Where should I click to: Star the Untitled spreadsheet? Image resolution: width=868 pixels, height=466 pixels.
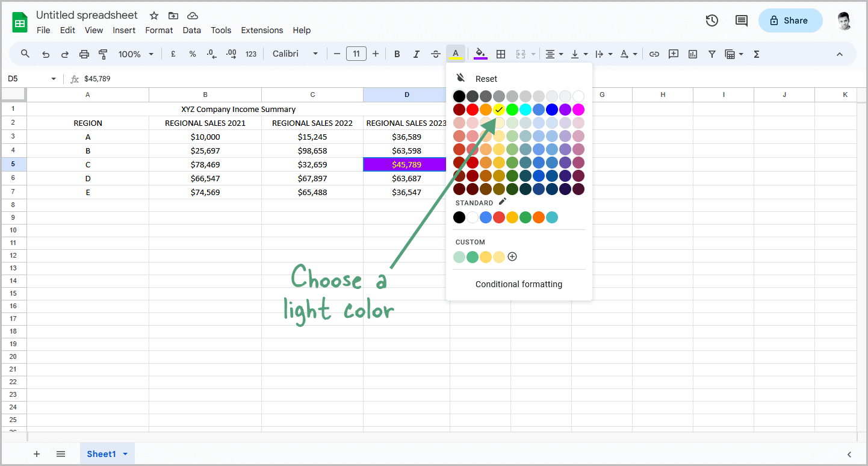pos(153,15)
